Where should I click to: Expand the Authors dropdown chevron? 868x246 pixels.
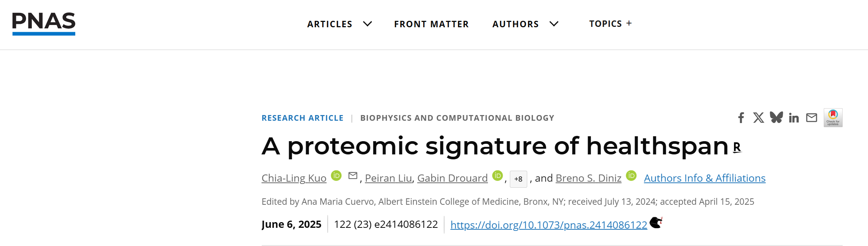[554, 24]
